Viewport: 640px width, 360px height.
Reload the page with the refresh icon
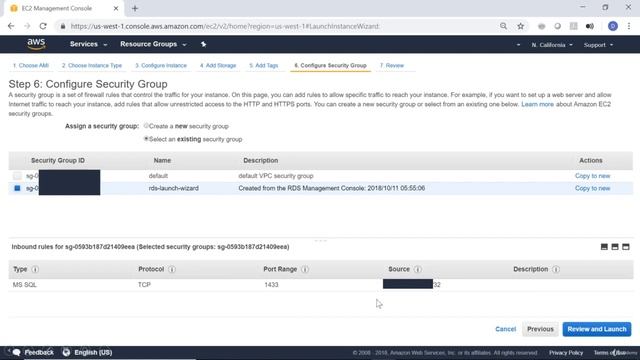tap(43, 26)
